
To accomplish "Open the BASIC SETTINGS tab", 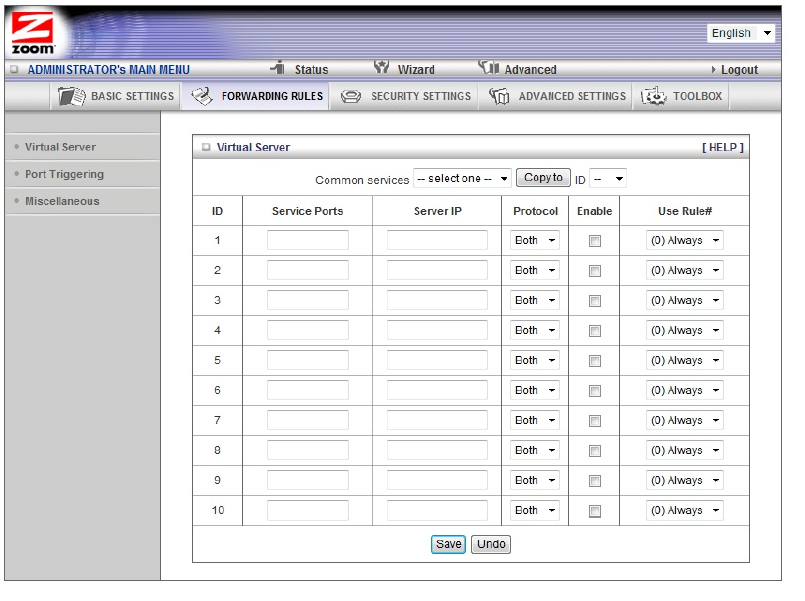I will (116, 96).
